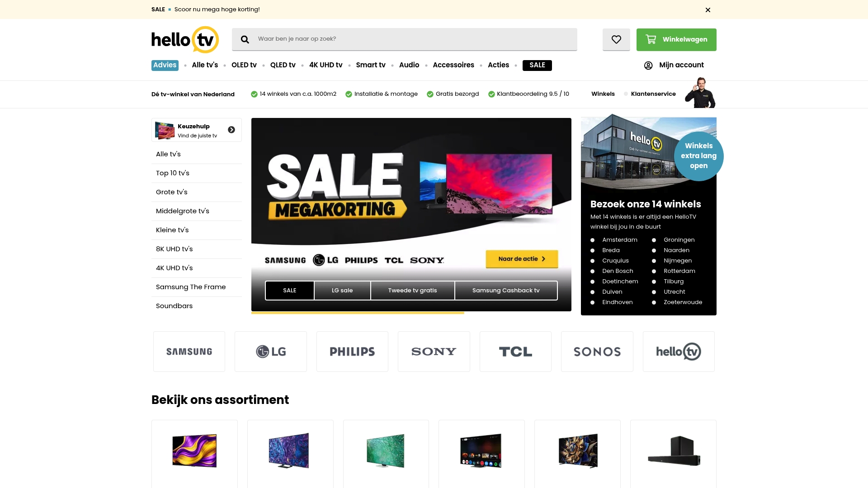Open the Sony brand logo tile

(x=434, y=352)
